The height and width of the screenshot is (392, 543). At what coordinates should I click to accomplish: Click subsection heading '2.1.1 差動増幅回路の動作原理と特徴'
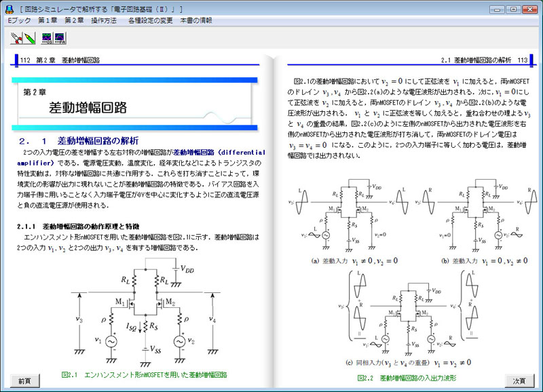(78, 227)
